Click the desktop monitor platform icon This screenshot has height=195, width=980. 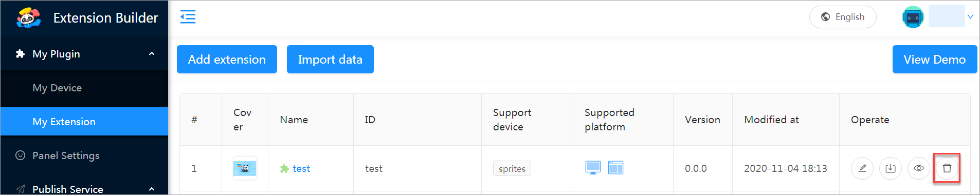(593, 168)
